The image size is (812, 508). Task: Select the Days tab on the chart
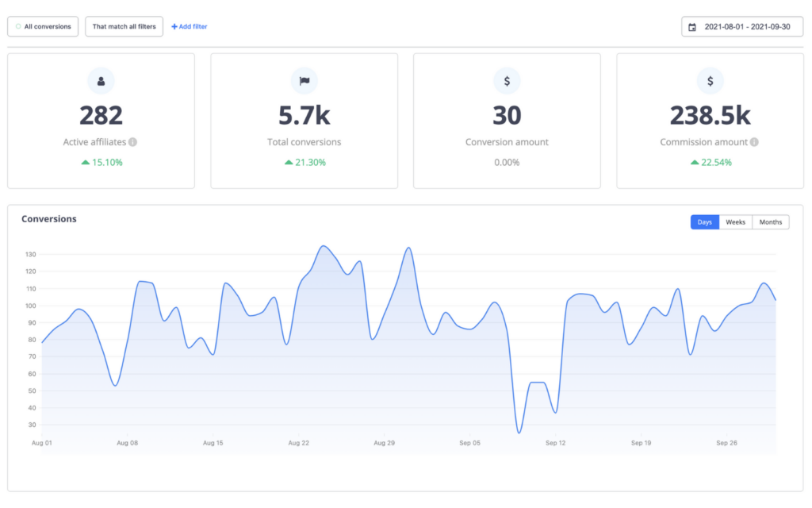(x=704, y=221)
